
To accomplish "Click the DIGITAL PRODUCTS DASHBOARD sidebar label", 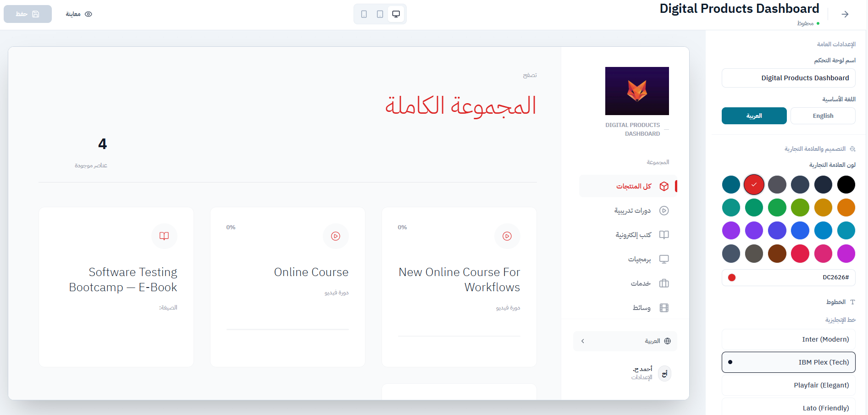I will [633, 129].
